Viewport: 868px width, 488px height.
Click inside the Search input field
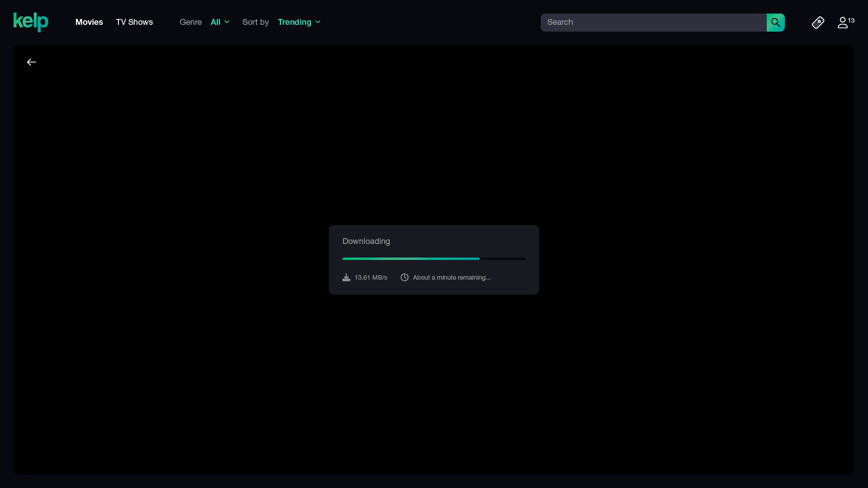pos(651,22)
